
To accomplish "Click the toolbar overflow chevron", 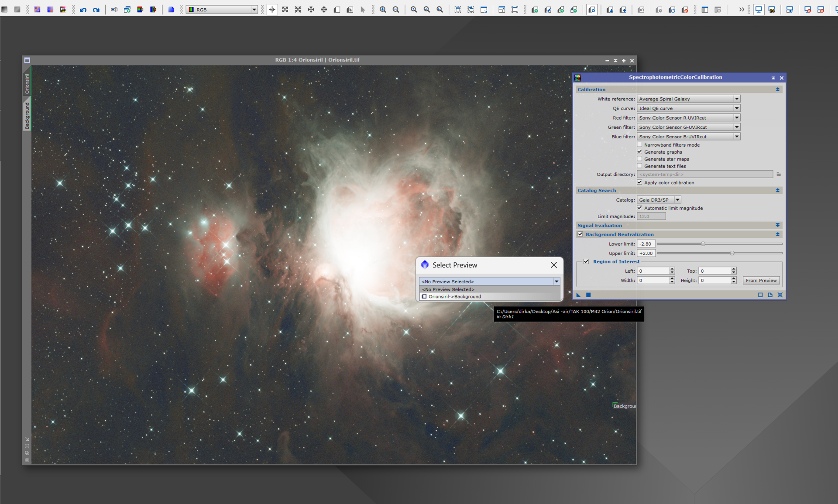I will 742,10.
